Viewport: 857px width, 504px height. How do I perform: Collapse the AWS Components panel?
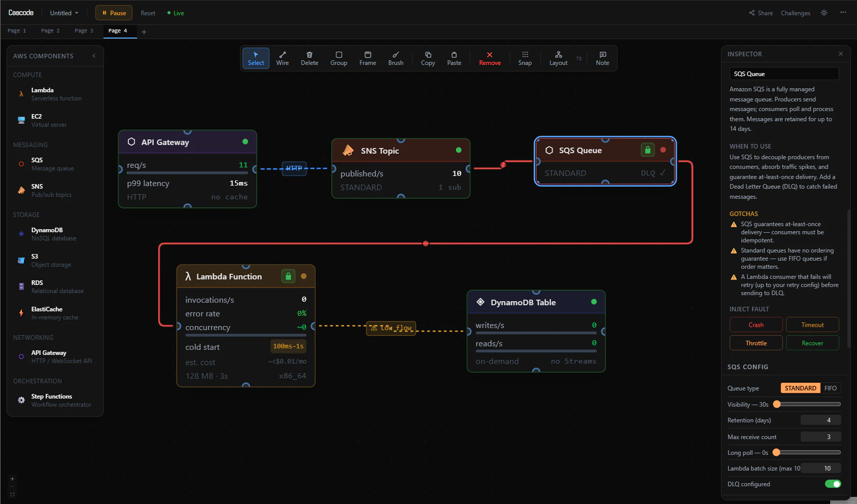coord(93,56)
